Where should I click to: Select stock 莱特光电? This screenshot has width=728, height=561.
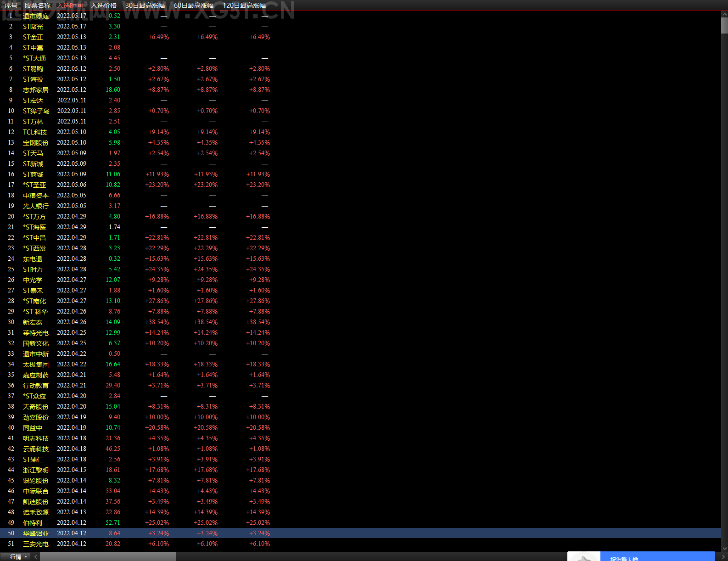pos(36,333)
